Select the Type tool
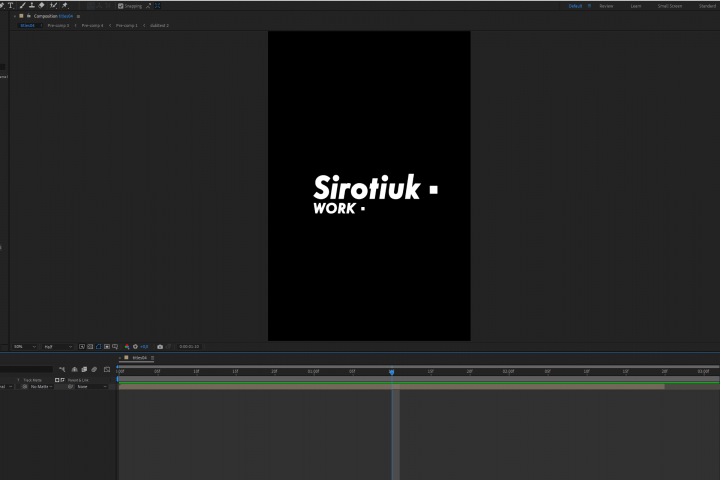Image resolution: width=720 pixels, height=480 pixels. coord(11,6)
